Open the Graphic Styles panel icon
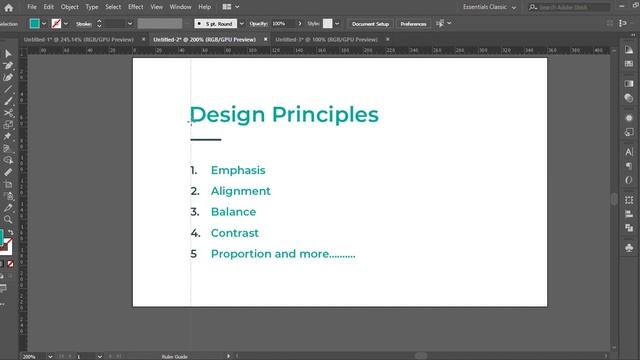 (629, 132)
